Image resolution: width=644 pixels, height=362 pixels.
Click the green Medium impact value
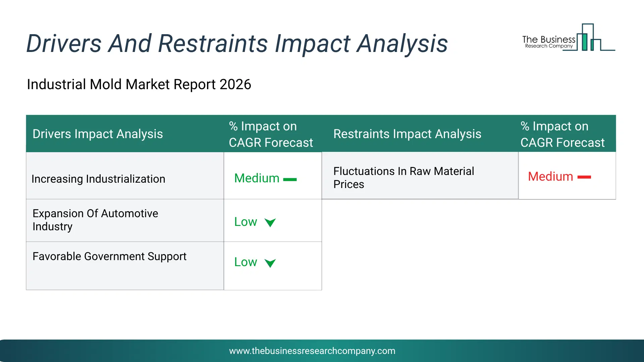[257, 178]
